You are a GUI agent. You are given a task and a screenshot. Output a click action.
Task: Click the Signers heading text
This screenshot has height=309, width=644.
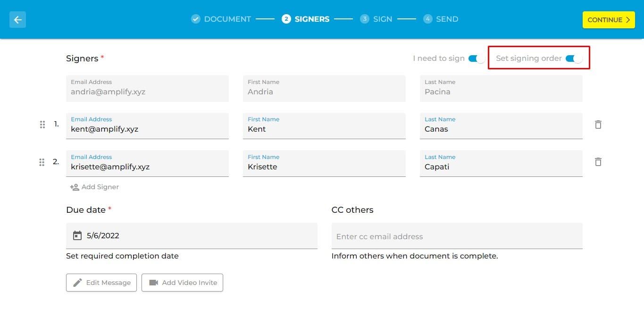point(82,58)
